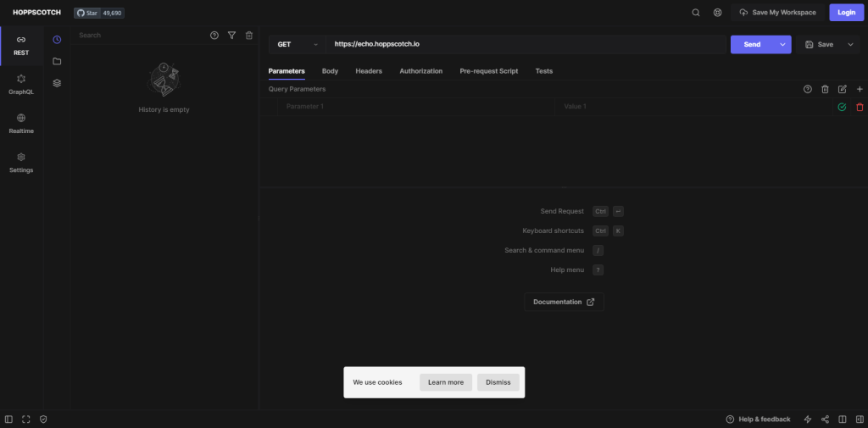Switch to the Authorization tab

[420, 71]
